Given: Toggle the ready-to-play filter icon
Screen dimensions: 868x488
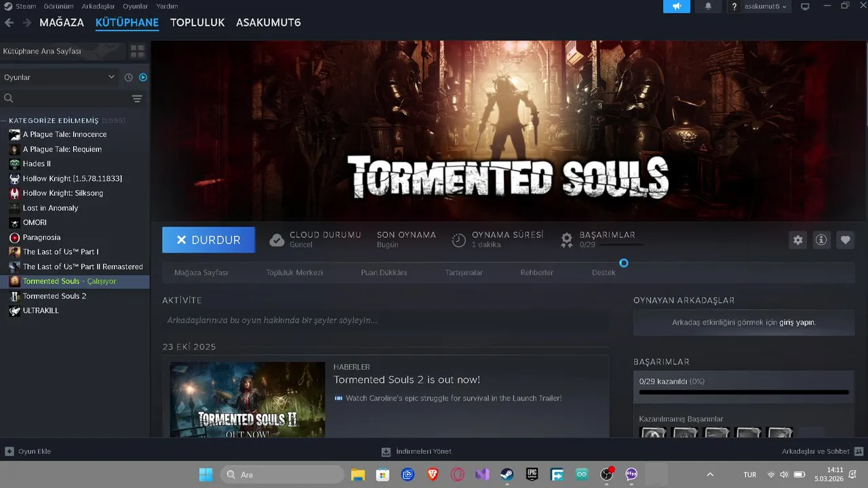Looking at the screenshot, I should pyautogui.click(x=143, y=77).
